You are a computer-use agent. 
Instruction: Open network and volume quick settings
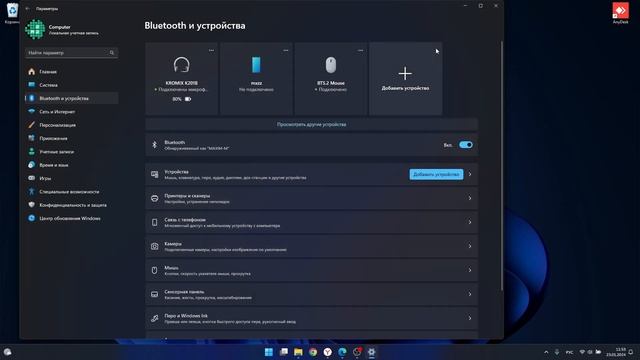(x=590, y=352)
